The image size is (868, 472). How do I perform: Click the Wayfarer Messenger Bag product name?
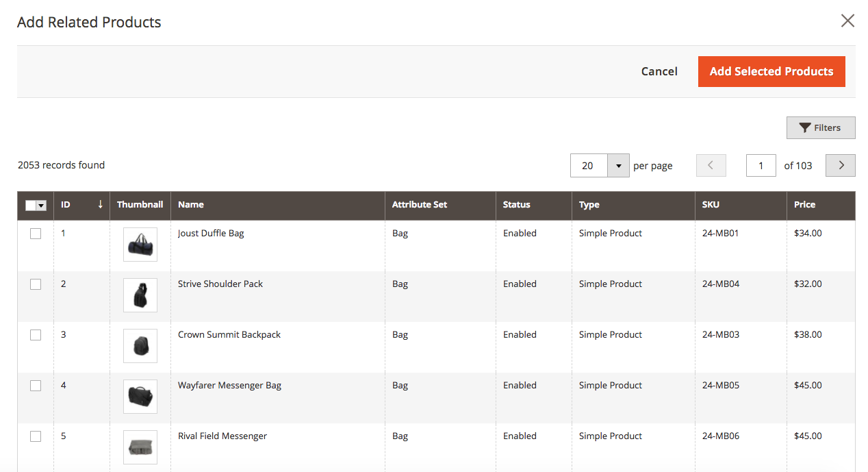pyautogui.click(x=229, y=385)
